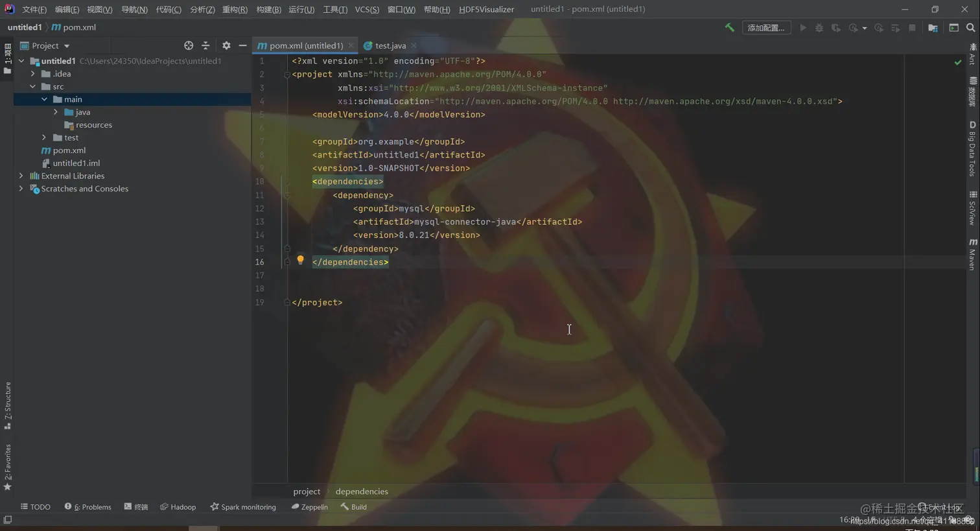
Task: Click Locate file target icon in Project panel
Action: pyautogui.click(x=189, y=45)
